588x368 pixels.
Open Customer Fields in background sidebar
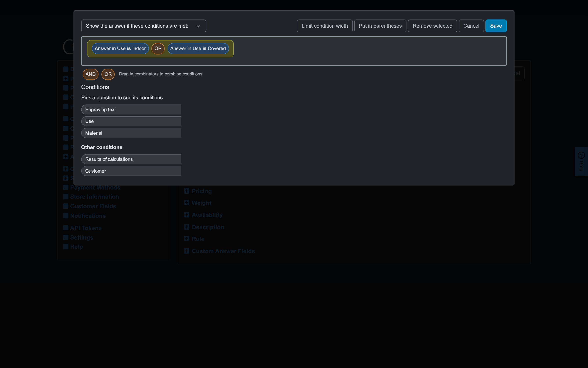[x=93, y=206]
